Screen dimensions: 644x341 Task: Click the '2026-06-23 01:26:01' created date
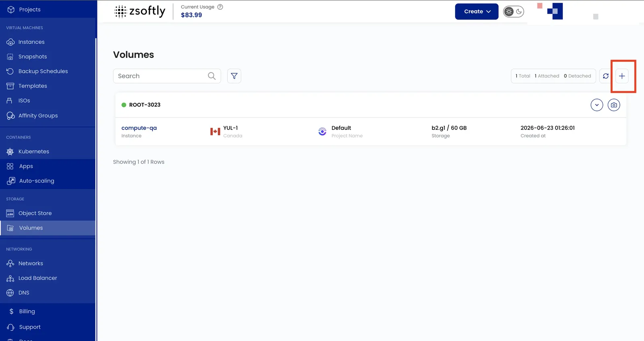point(548,128)
